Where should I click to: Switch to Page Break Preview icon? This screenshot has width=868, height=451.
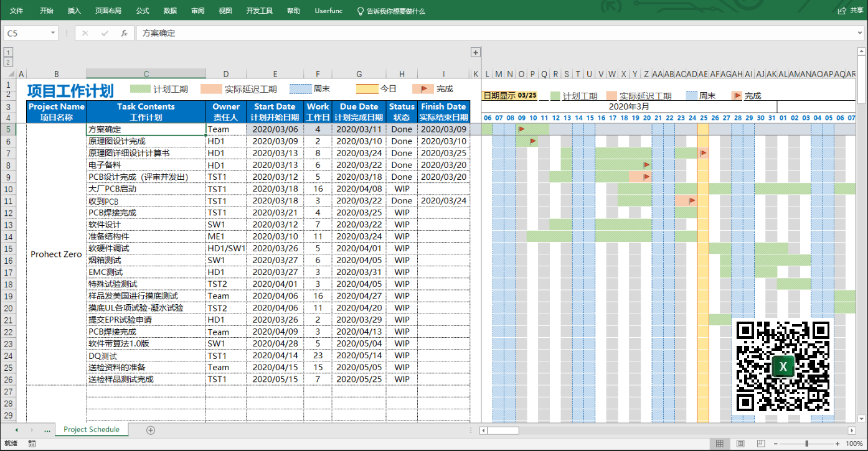(x=760, y=444)
